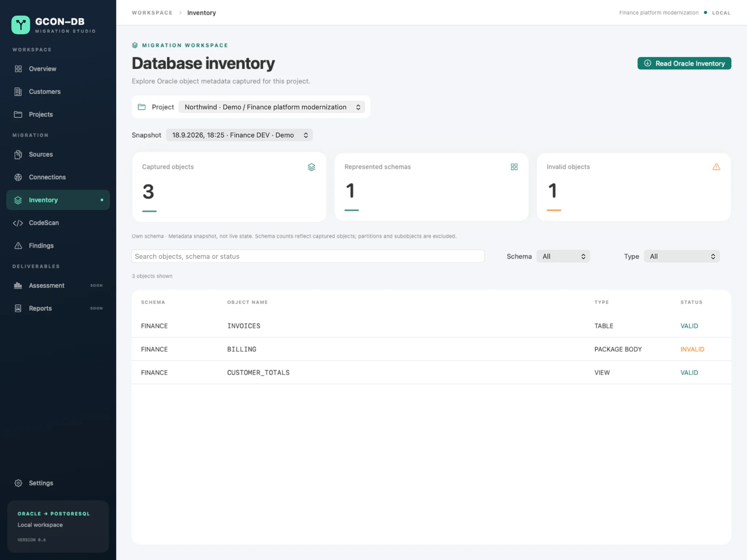The image size is (747, 560).
Task: Click the Overview grid icon in sidebar
Action: pyautogui.click(x=18, y=69)
